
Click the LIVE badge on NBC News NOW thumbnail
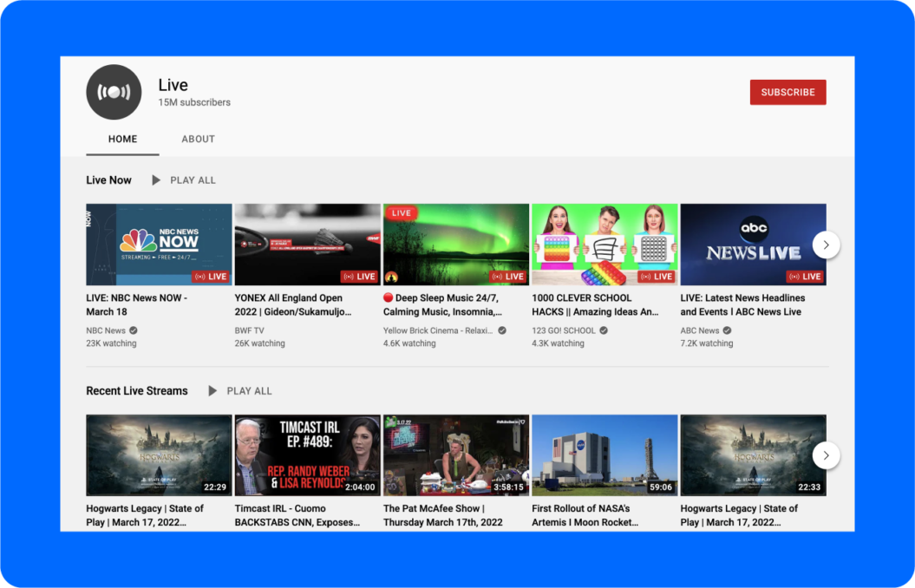coord(209,276)
